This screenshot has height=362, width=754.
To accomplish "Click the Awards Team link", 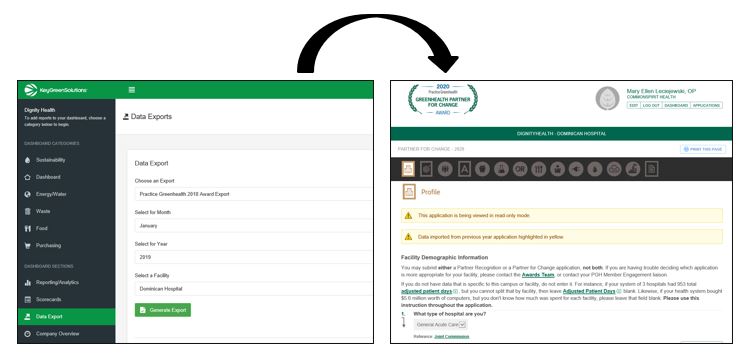I will pyautogui.click(x=538, y=275).
